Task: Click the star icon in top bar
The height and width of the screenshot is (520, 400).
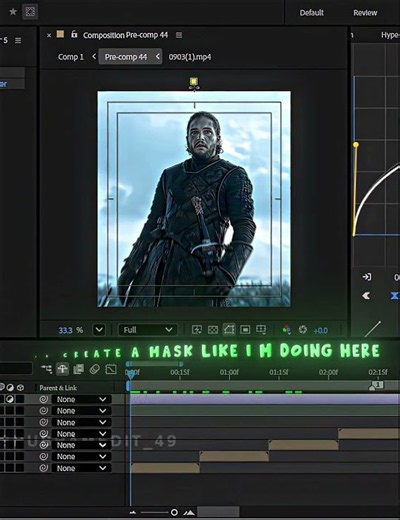Action: point(13,12)
